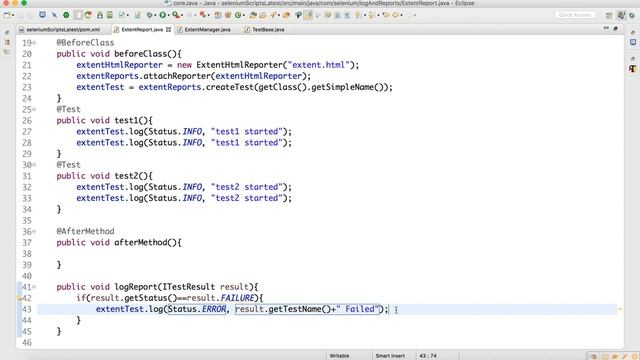Click the test1 method name on line 26

click(x=126, y=120)
